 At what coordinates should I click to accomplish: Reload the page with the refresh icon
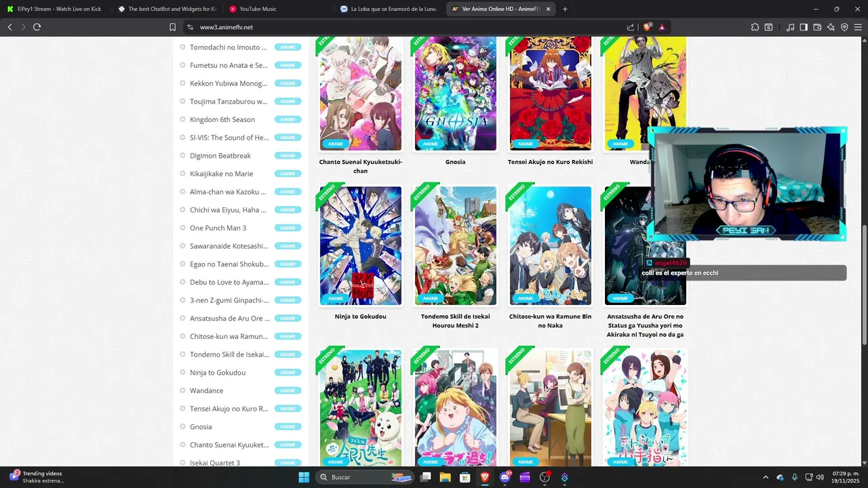[37, 27]
